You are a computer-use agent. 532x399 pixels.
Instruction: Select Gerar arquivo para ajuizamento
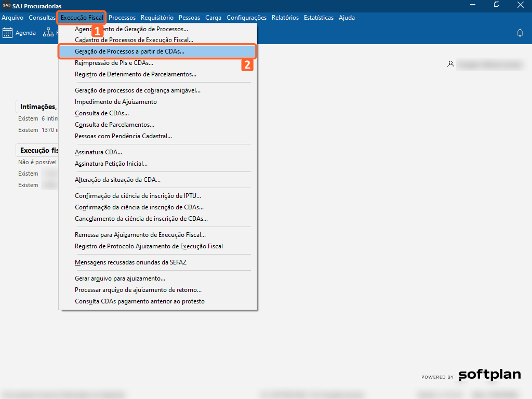point(120,278)
